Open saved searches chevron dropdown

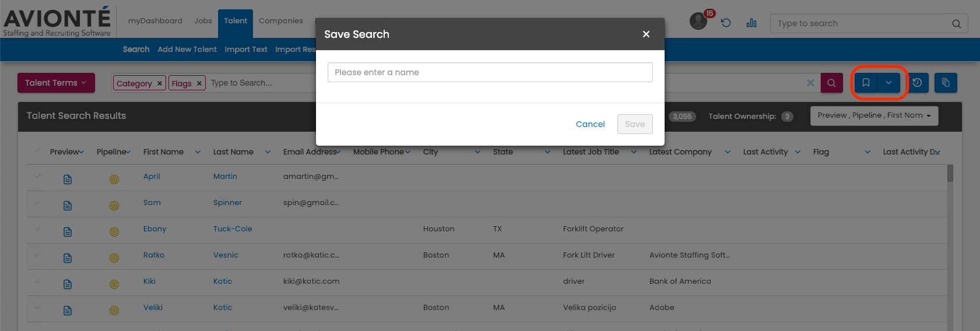tap(888, 83)
